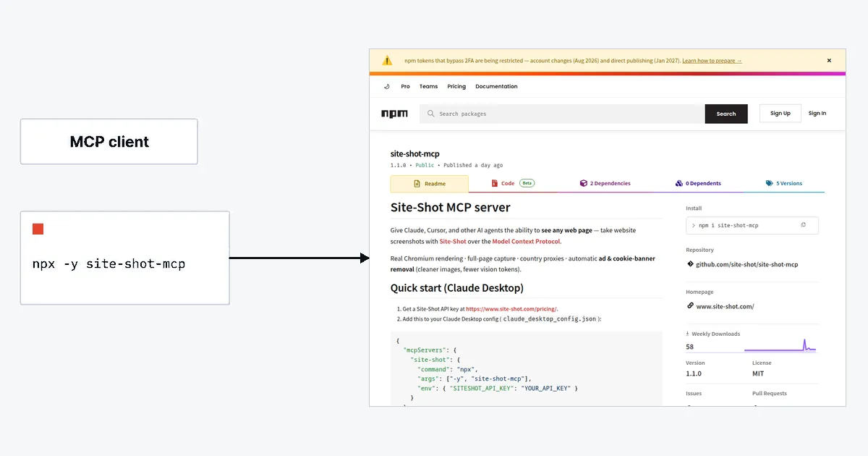868x456 pixels.
Task: Open the github.com/site-shot/site-shot-mcp repository link
Action: (747, 265)
